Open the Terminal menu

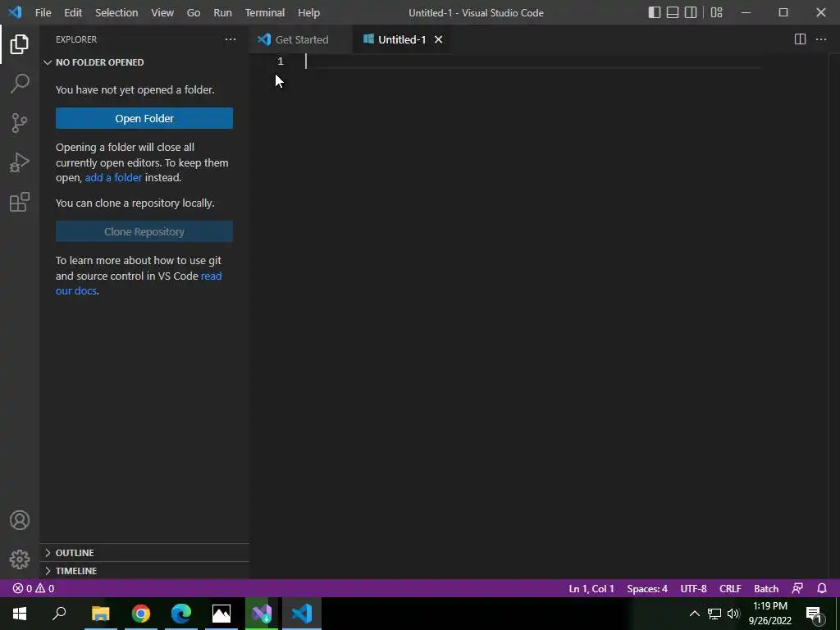click(265, 12)
